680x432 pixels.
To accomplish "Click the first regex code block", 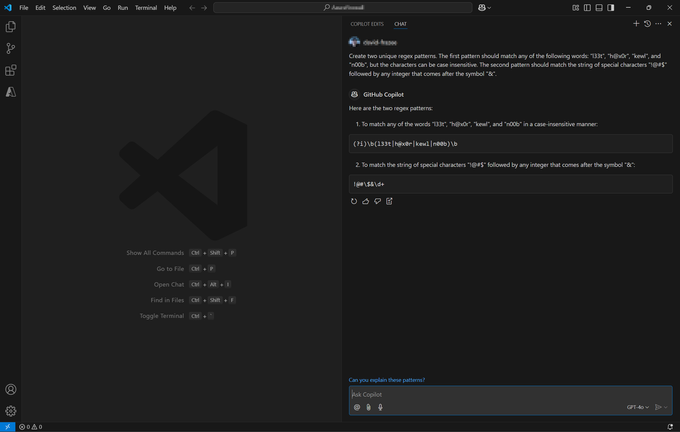I will click(x=511, y=144).
